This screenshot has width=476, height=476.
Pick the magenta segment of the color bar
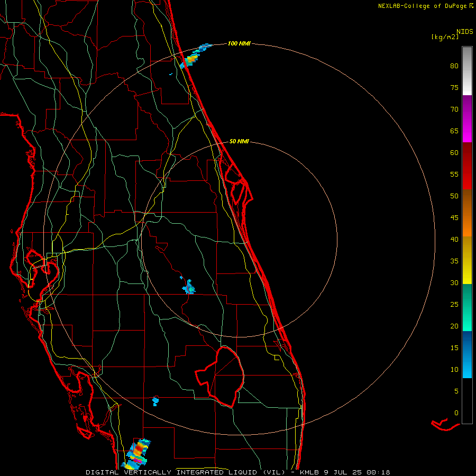467,118
